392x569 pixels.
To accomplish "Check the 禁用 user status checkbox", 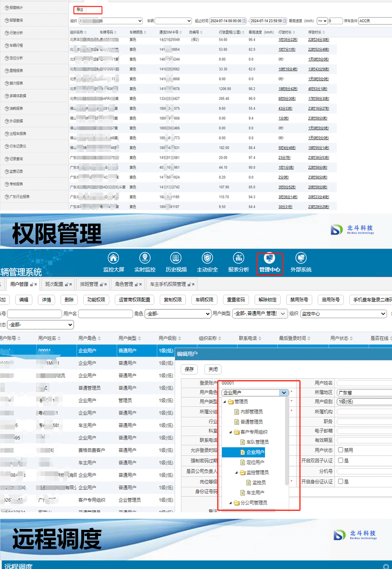I will coord(341,450).
